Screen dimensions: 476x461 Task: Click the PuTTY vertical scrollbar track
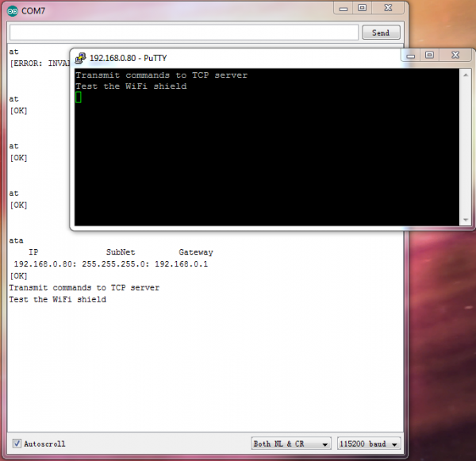coord(466,148)
